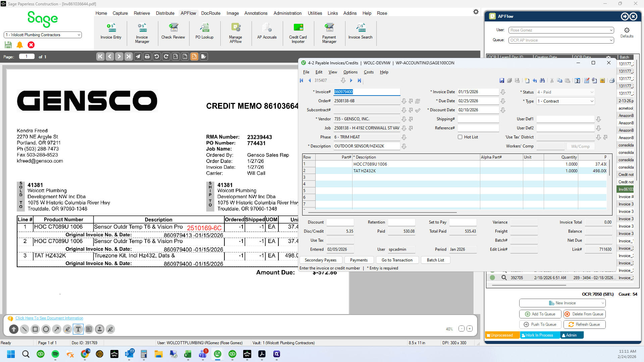644x362 pixels.
Task: Send the document using the paper plane icon
Action: [138, 57]
